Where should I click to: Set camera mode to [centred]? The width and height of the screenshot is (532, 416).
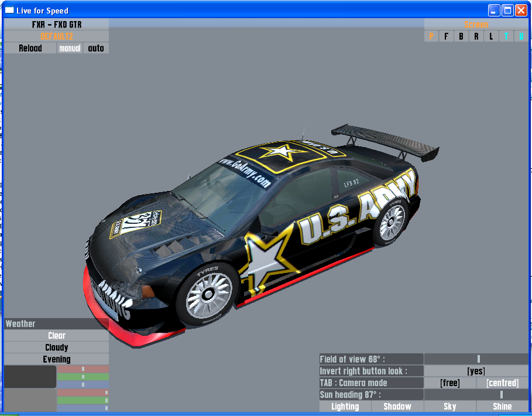point(503,383)
